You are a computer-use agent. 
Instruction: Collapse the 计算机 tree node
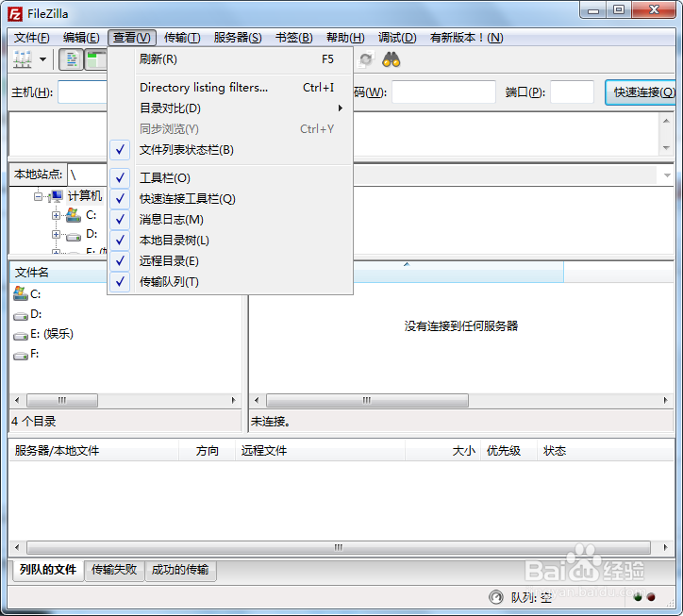(x=39, y=197)
